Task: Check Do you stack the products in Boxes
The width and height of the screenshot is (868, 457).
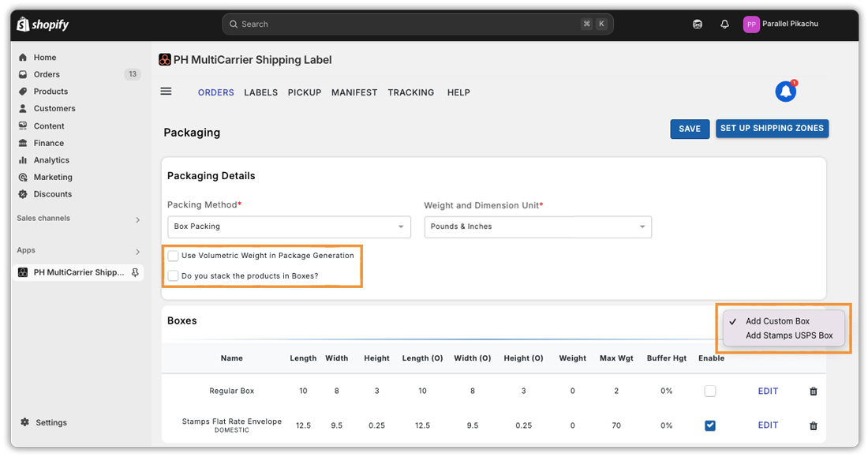Action: pyautogui.click(x=174, y=276)
